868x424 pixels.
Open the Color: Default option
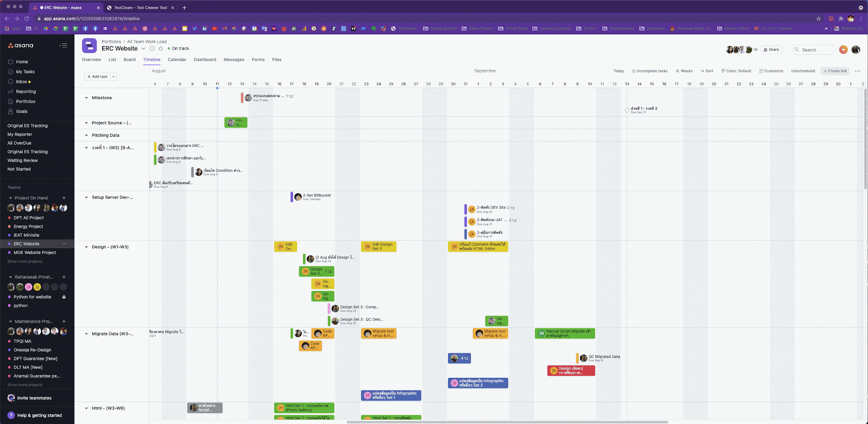[736, 71]
